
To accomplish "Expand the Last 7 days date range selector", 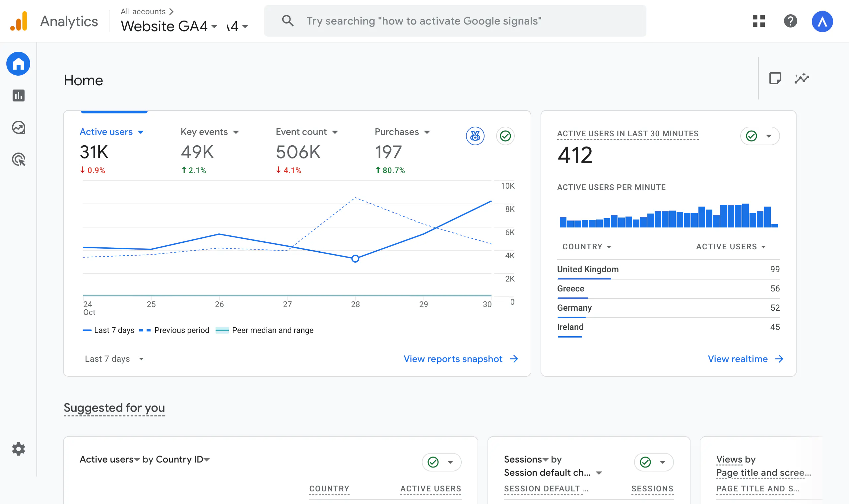I will pos(114,359).
